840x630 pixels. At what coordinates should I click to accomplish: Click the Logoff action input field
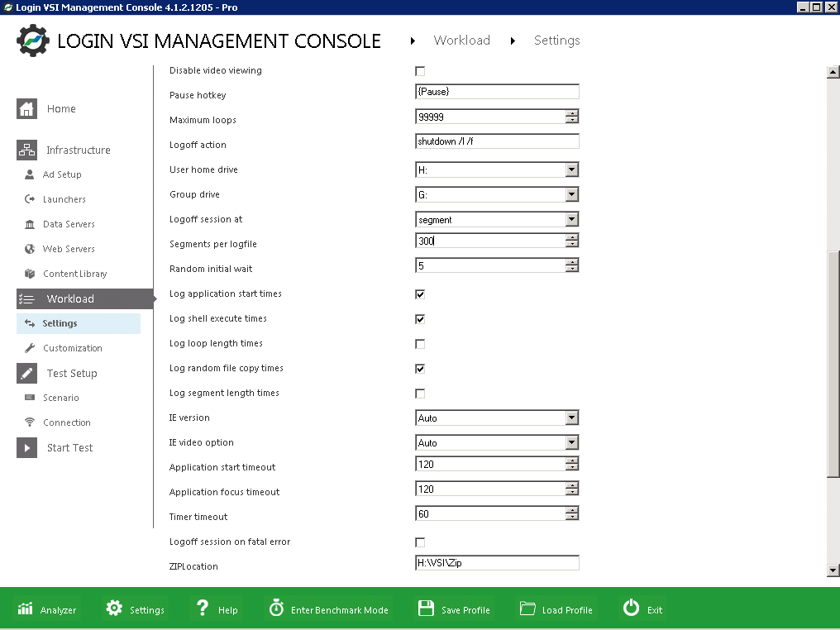pos(497,141)
